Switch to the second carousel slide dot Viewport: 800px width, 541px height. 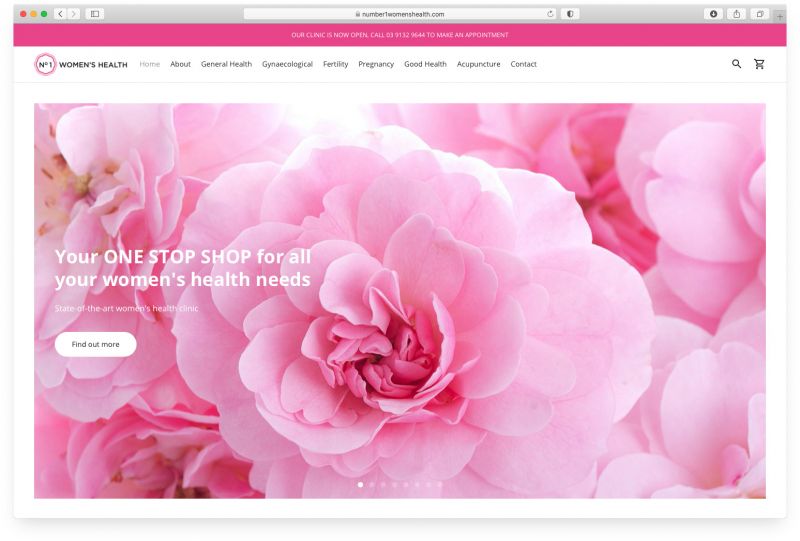[371, 484]
